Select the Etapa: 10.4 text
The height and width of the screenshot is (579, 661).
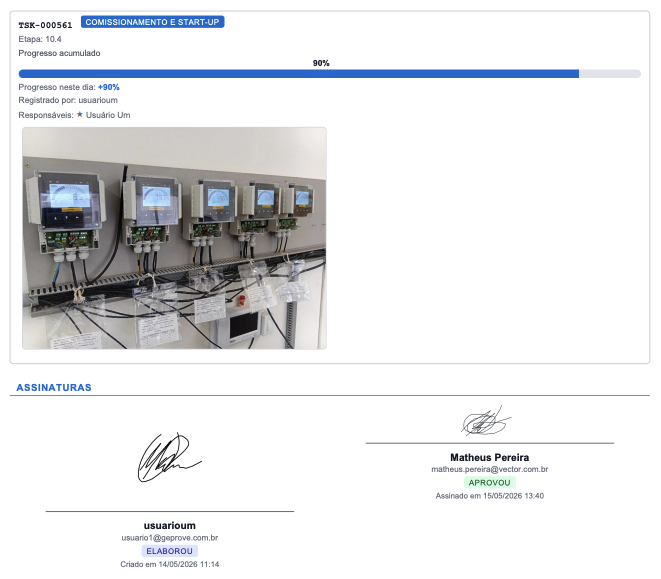tap(40, 39)
